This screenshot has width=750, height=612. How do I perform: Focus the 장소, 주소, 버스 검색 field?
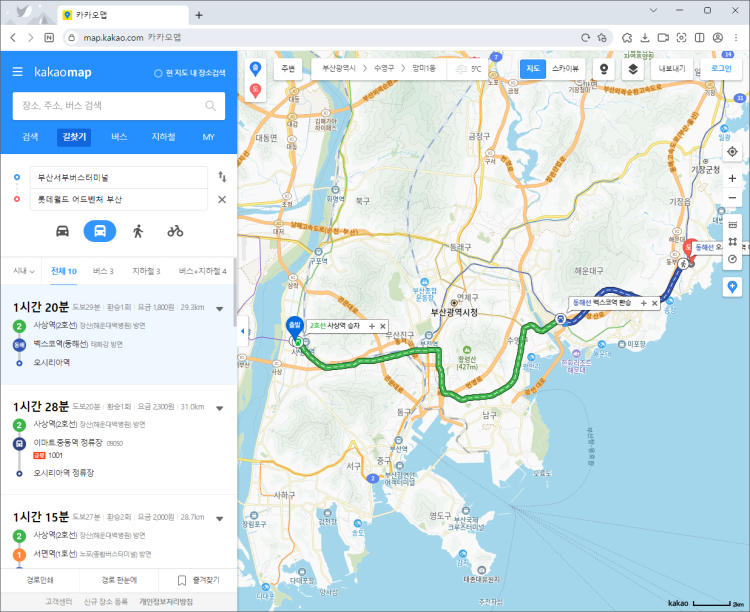pos(119,106)
